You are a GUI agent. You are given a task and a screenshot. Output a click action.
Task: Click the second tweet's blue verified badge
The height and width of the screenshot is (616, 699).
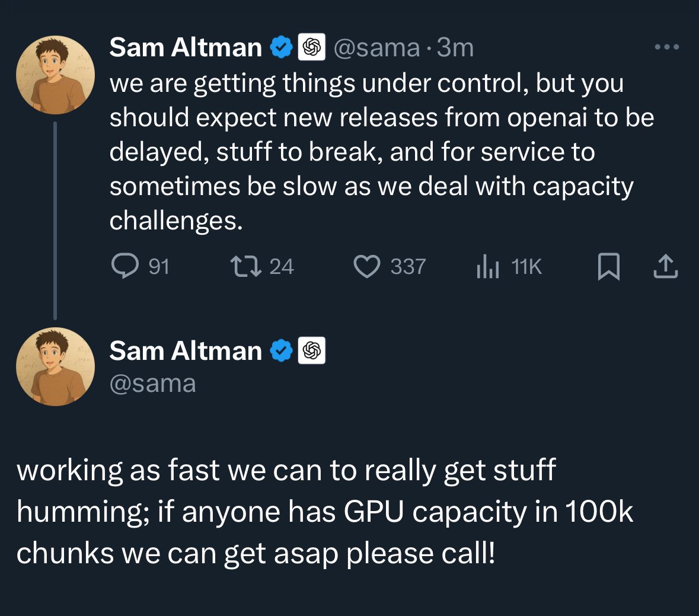[x=282, y=351]
